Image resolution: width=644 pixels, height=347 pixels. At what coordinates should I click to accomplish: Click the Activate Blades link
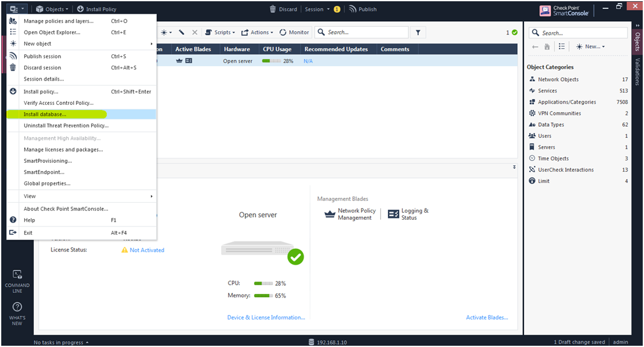click(487, 318)
